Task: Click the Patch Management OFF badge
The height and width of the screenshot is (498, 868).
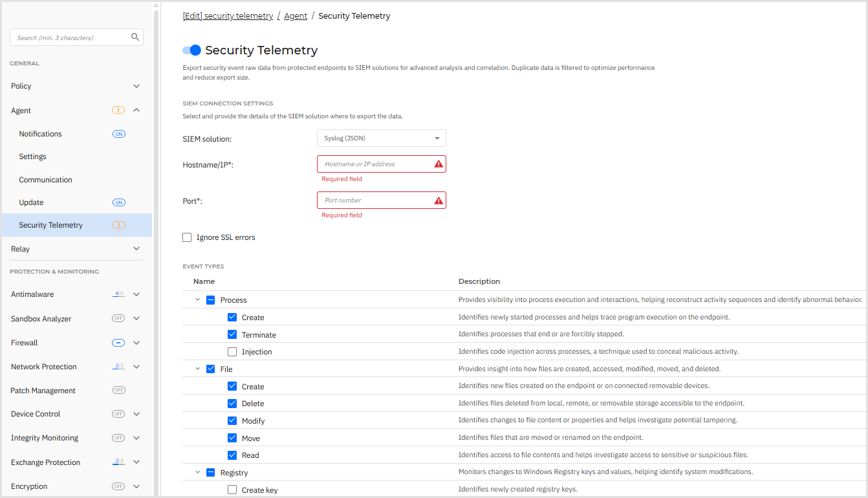Action: (x=118, y=390)
